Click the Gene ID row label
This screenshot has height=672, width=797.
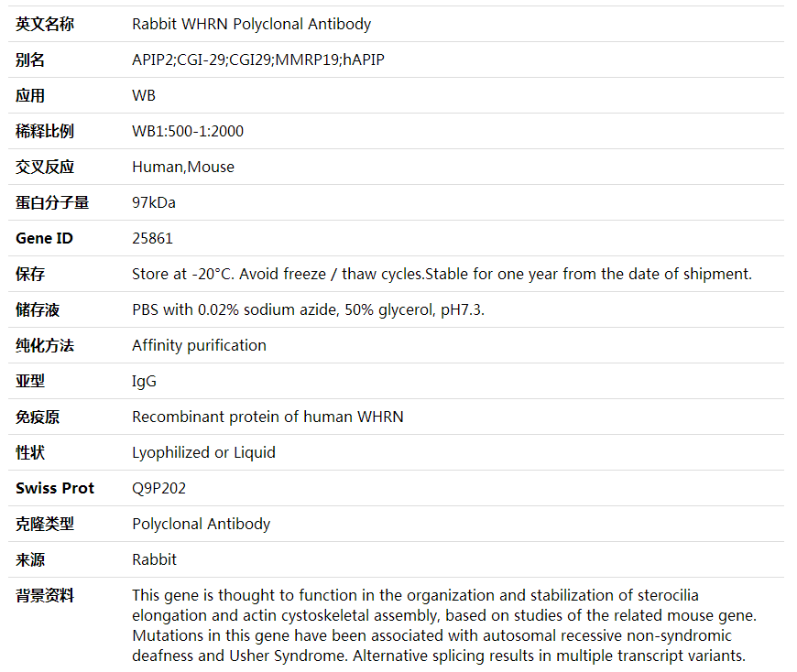(44, 239)
